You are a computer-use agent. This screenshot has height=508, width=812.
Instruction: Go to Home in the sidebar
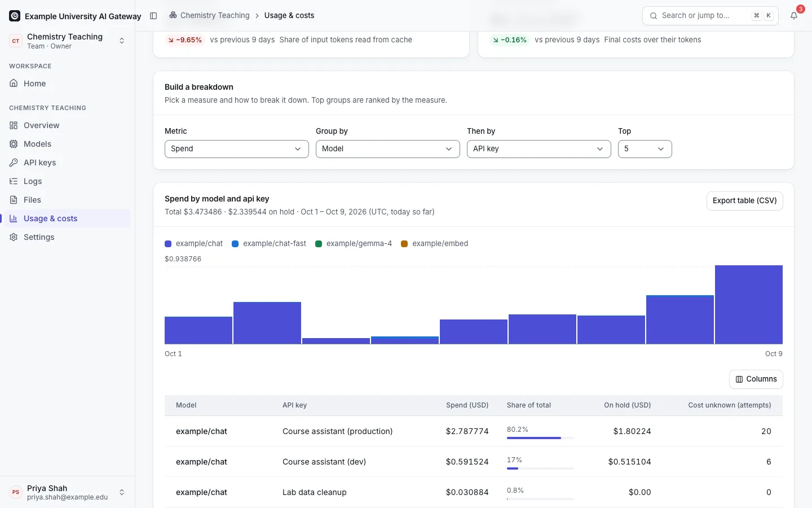(68, 84)
